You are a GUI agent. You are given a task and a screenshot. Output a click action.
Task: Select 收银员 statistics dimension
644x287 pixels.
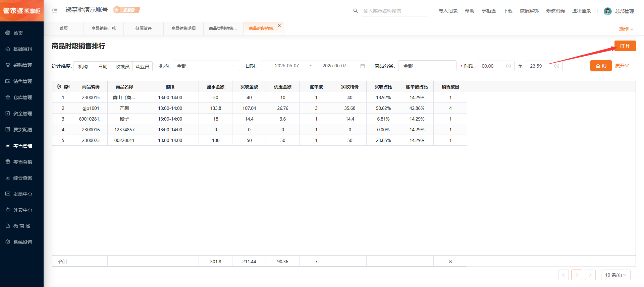123,66
